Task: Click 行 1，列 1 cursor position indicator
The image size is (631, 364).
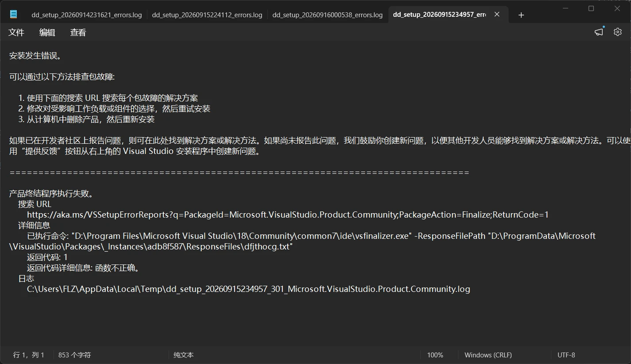Action: click(x=29, y=355)
